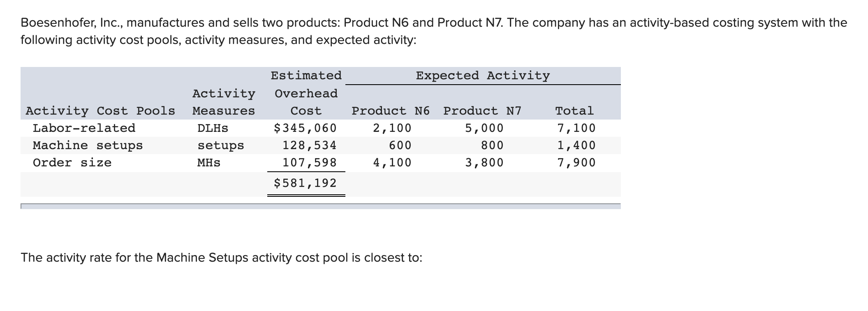The width and height of the screenshot is (868, 311).
Task: Click the 7,900 total activity value
Action: (576, 163)
